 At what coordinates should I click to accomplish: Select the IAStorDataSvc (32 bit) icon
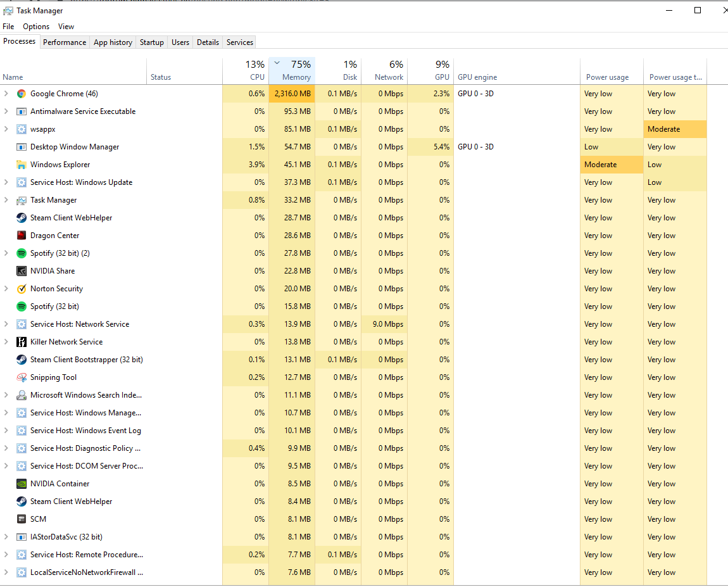pos(22,537)
